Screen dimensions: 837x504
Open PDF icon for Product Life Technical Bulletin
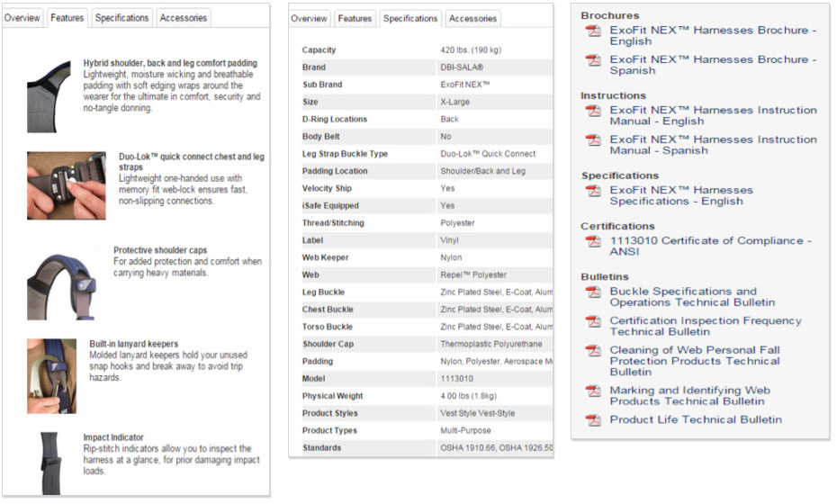click(x=593, y=420)
